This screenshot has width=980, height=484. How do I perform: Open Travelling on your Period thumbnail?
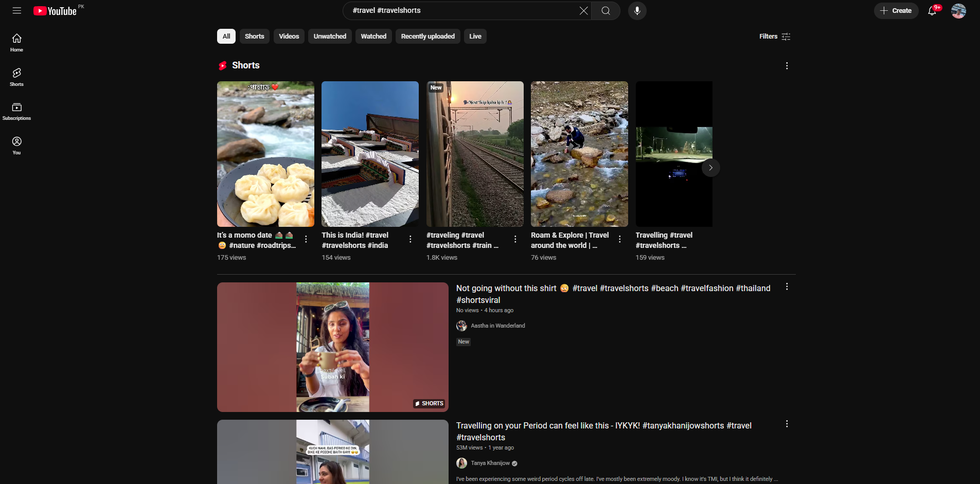(x=332, y=452)
